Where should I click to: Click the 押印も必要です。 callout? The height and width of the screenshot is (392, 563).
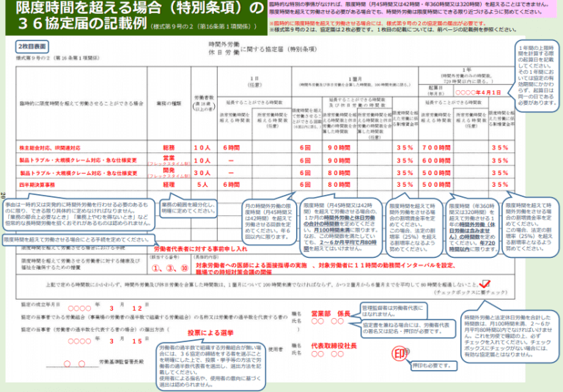(x=434, y=366)
